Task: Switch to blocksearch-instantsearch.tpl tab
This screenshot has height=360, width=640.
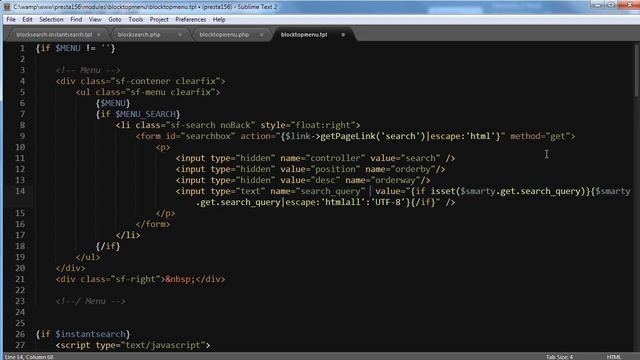Action: [x=54, y=35]
